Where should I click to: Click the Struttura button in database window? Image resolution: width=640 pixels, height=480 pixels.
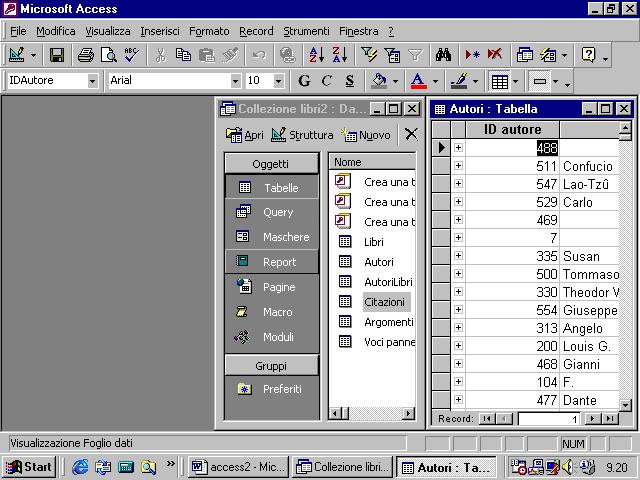303,135
